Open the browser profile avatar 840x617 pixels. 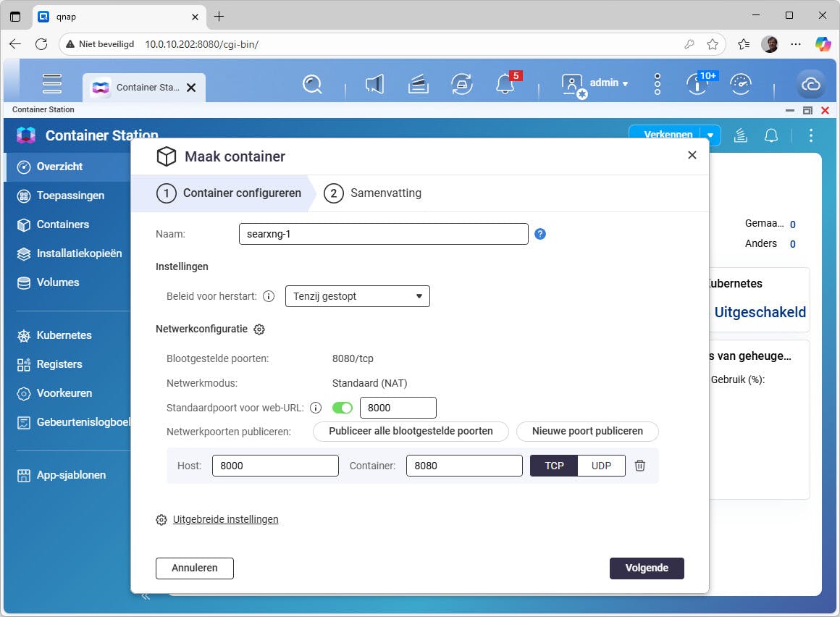pyautogui.click(x=770, y=44)
